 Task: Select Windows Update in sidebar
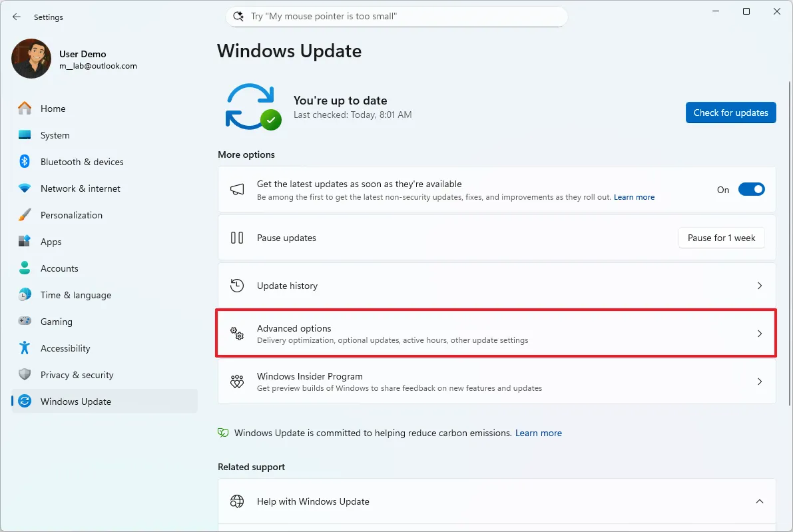(x=75, y=401)
